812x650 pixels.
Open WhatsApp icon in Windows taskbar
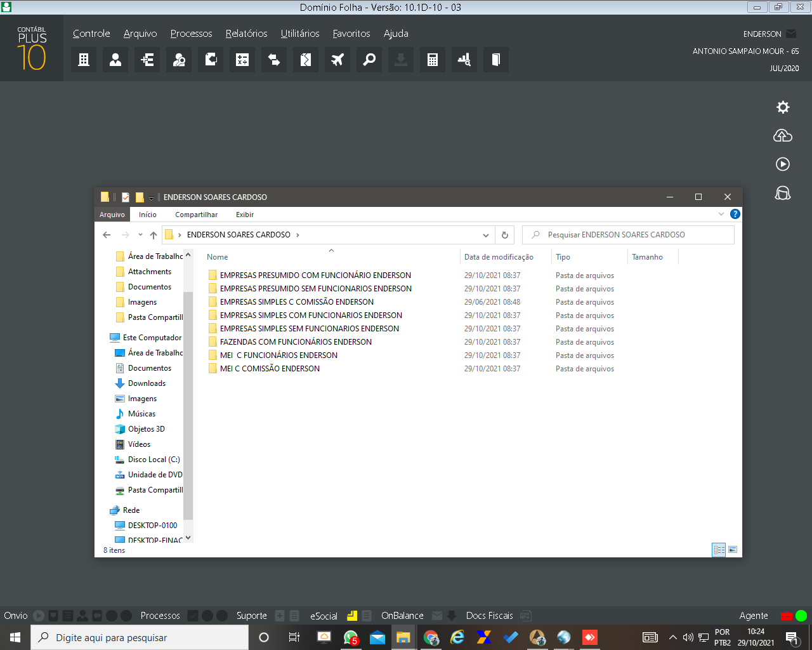point(351,637)
